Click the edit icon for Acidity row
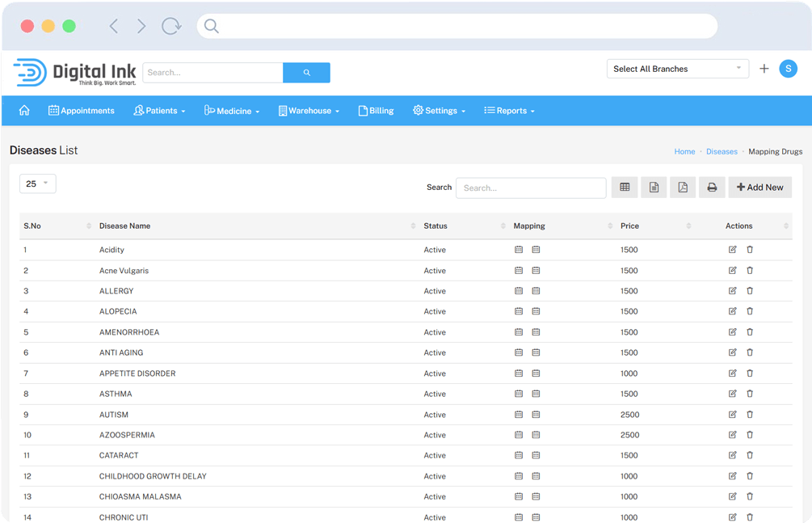The height and width of the screenshot is (523, 812). coord(733,250)
